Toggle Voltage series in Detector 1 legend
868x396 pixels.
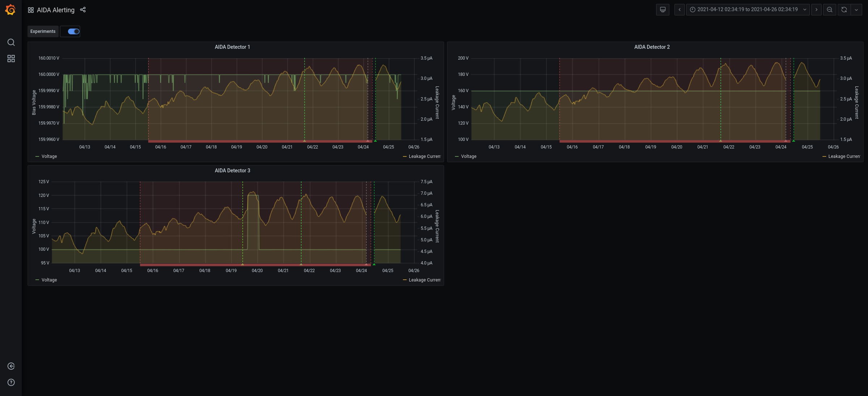pos(49,156)
